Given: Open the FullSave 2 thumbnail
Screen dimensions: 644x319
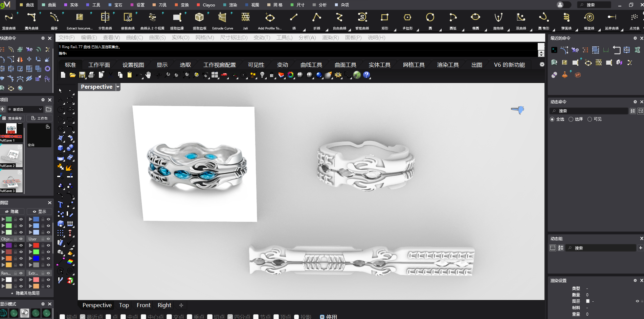Looking at the screenshot, I should click(12, 156).
